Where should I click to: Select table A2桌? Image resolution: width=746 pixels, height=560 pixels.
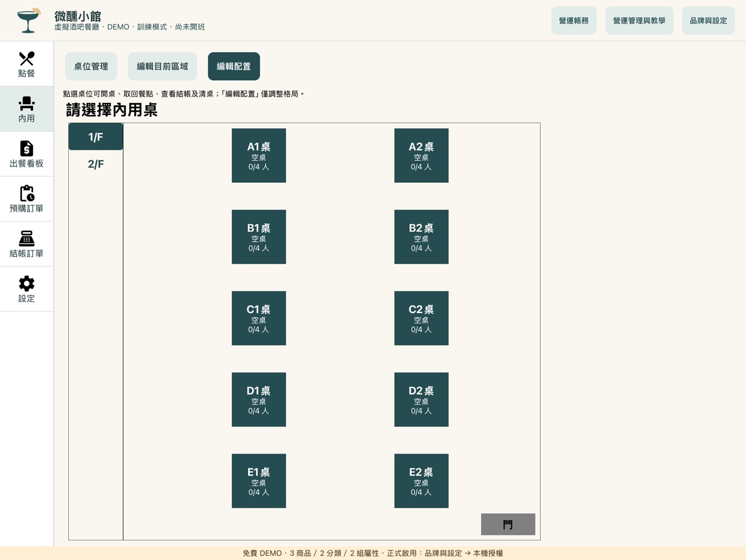coord(422,156)
